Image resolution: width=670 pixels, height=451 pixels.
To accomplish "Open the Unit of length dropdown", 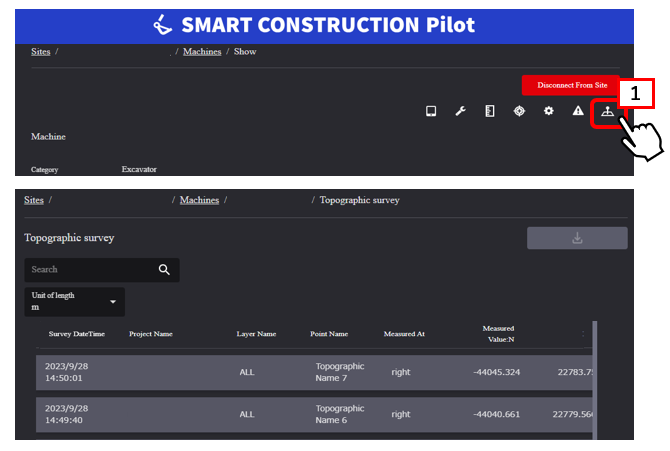I will (x=75, y=302).
